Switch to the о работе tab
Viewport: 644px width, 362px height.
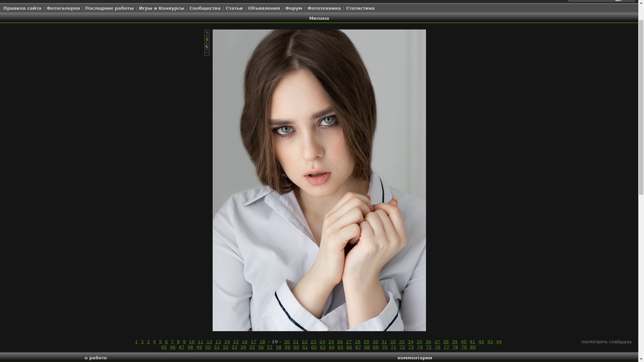tap(96, 358)
